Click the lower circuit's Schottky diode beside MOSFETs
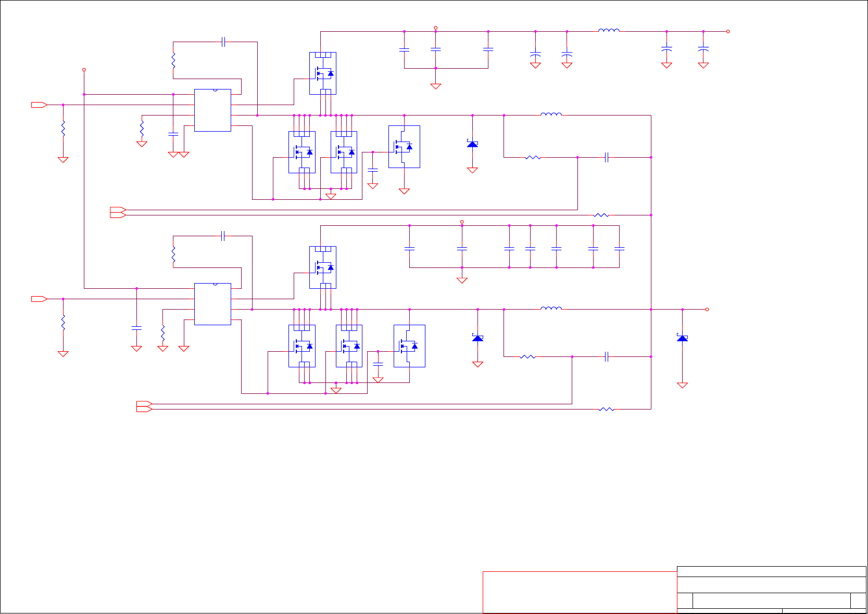This screenshot has height=614, width=868. tap(477, 338)
